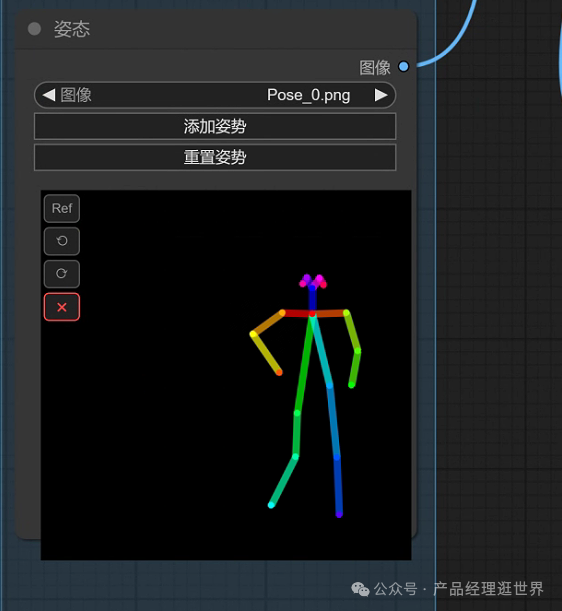This screenshot has width=562, height=611.
Task: Select the next image with right arrow
Action: (x=381, y=95)
